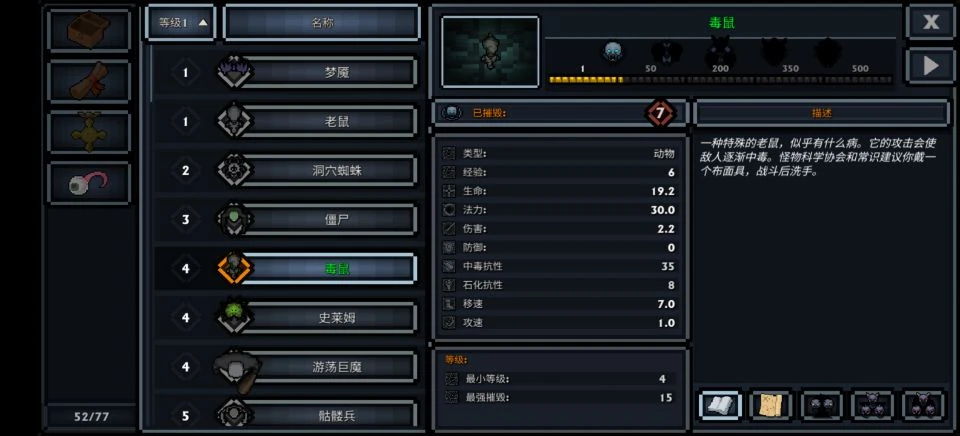Sort list by 名称 column header

coord(322,23)
